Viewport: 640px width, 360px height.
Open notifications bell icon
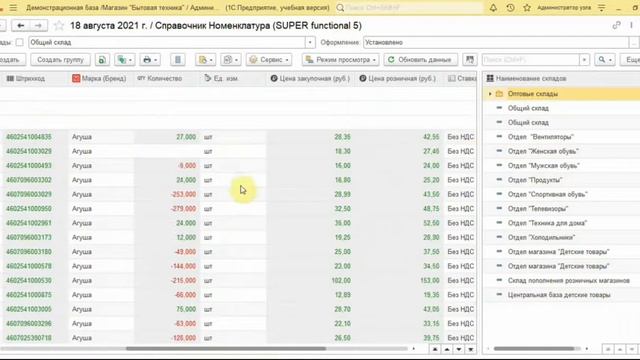[x=493, y=8]
